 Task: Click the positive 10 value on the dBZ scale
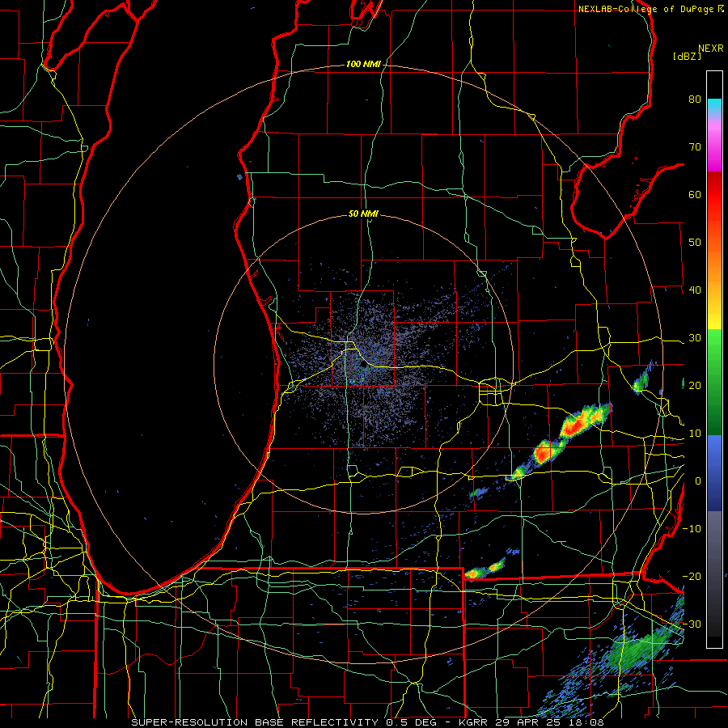point(695,434)
